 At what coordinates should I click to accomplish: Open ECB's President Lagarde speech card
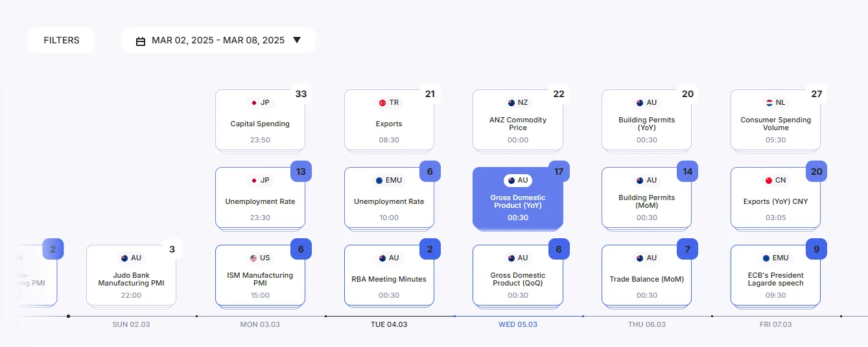coord(775,279)
